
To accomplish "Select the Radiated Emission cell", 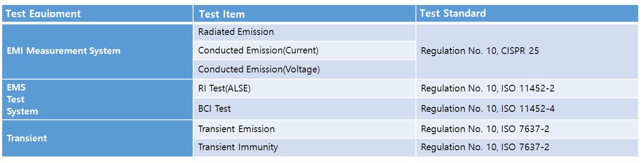I will [304, 32].
